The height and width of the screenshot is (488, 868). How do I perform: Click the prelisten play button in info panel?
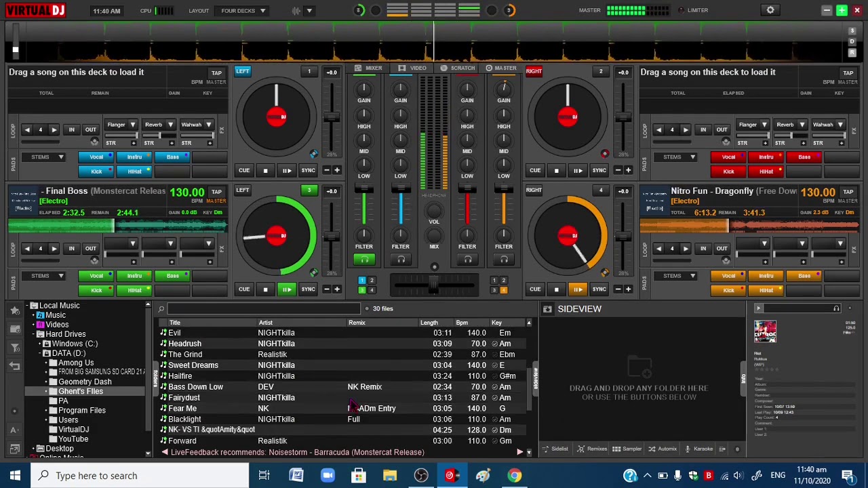[x=758, y=308]
